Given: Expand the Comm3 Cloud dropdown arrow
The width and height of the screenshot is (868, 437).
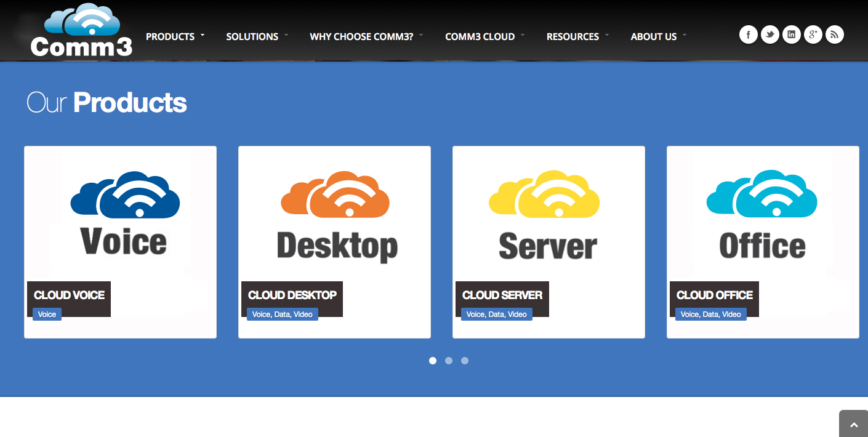Looking at the screenshot, I should [x=523, y=35].
